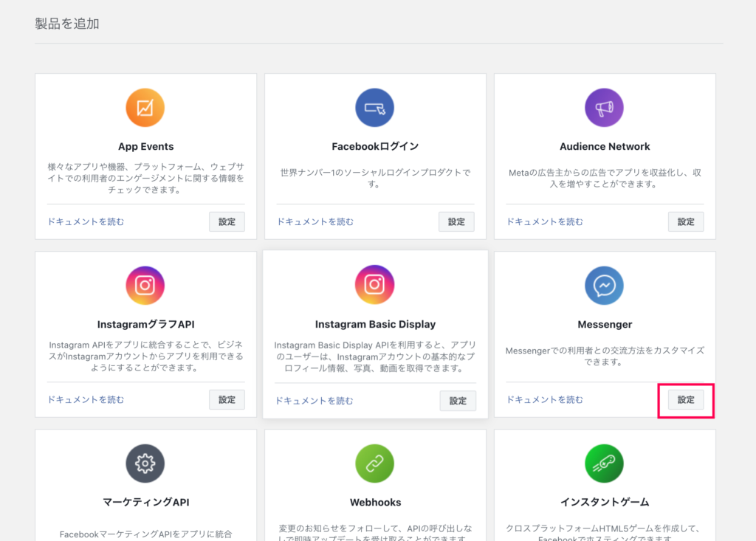Click the orange App Events chart icon
This screenshot has height=541, width=756.
(x=145, y=108)
